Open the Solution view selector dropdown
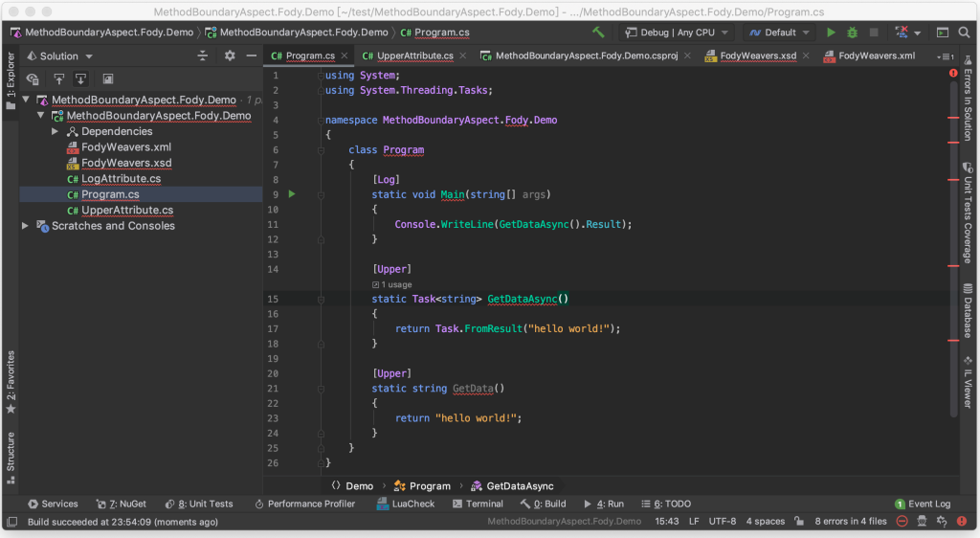Viewport: 980px width, 538px height. tap(59, 56)
